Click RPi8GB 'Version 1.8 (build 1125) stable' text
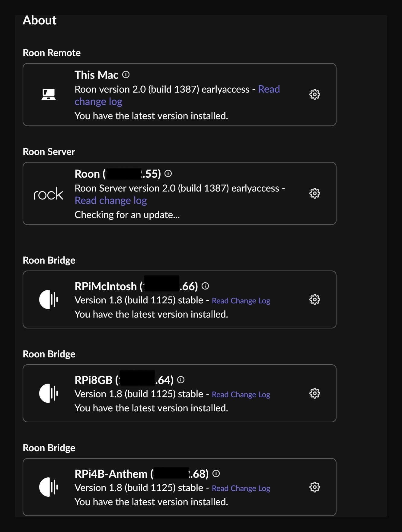This screenshot has height=532, width=402. point(139,394)
